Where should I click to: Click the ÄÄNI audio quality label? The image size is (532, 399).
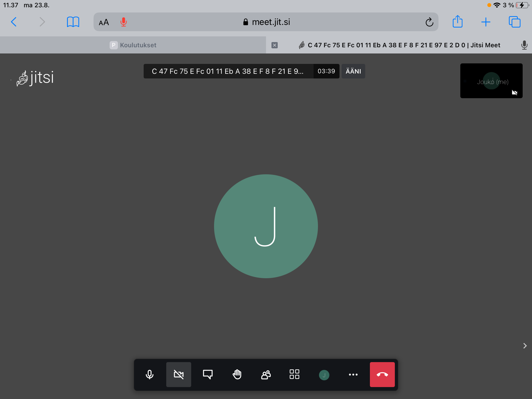click(x=353, y=71)
